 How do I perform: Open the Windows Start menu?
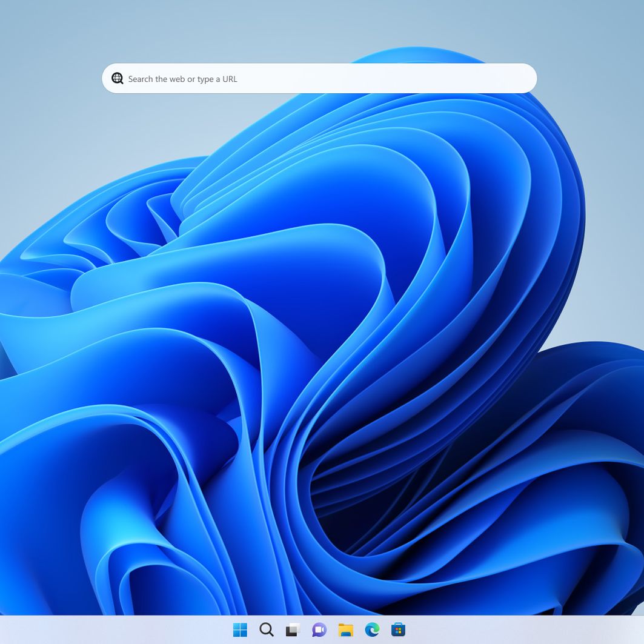coord(240,629)
